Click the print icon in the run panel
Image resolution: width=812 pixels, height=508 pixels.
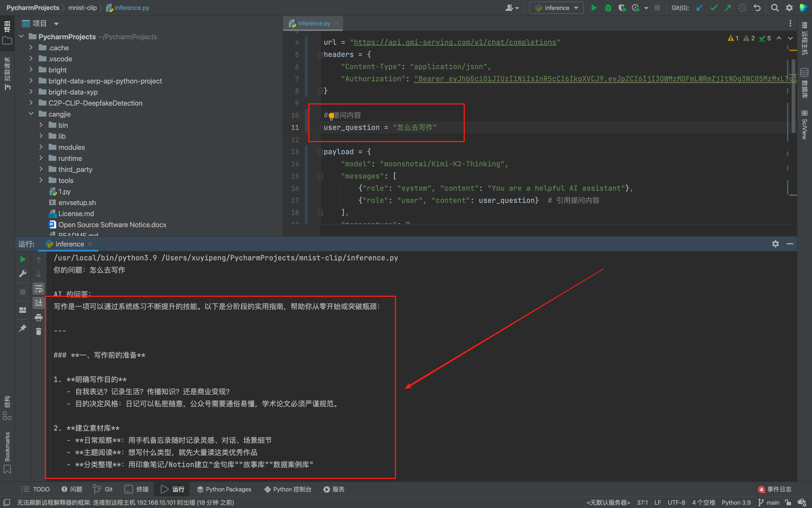tap(39, 317)
